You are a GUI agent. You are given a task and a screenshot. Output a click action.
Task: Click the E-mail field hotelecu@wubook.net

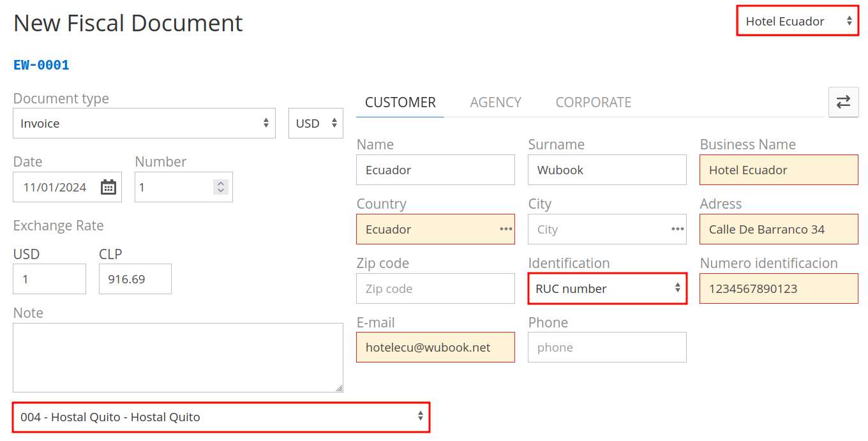[436, 347]
